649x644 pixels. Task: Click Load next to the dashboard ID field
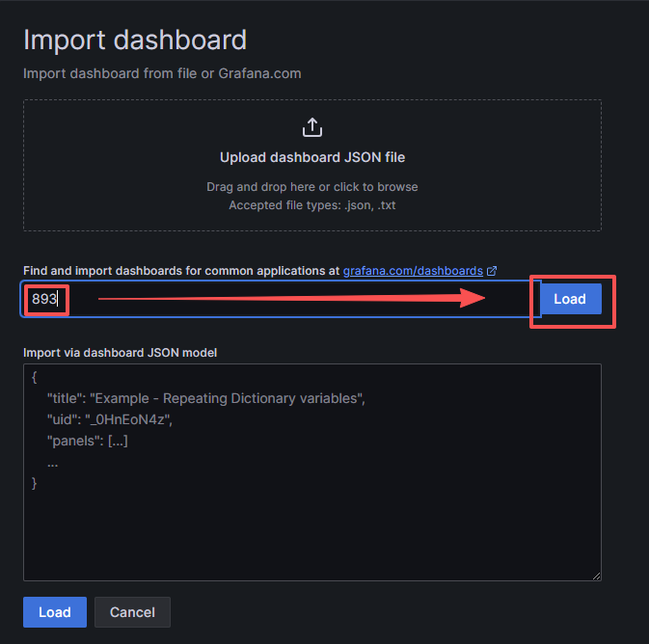[570, 299]
